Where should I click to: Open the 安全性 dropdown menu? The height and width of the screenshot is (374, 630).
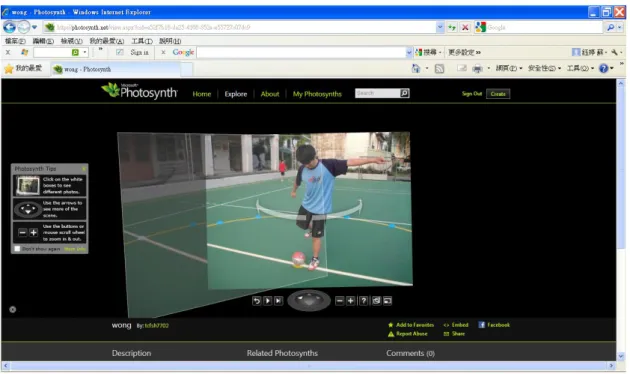point(544,68)
